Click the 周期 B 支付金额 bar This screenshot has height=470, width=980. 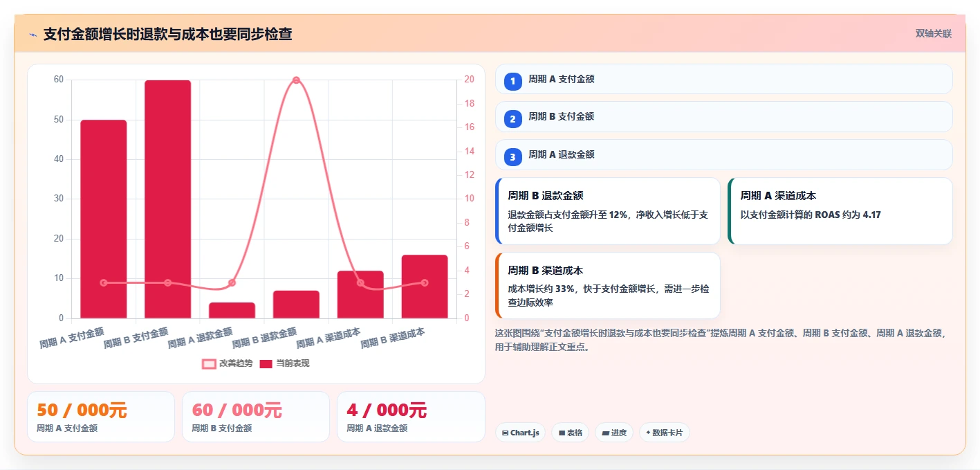pos(167,199)
